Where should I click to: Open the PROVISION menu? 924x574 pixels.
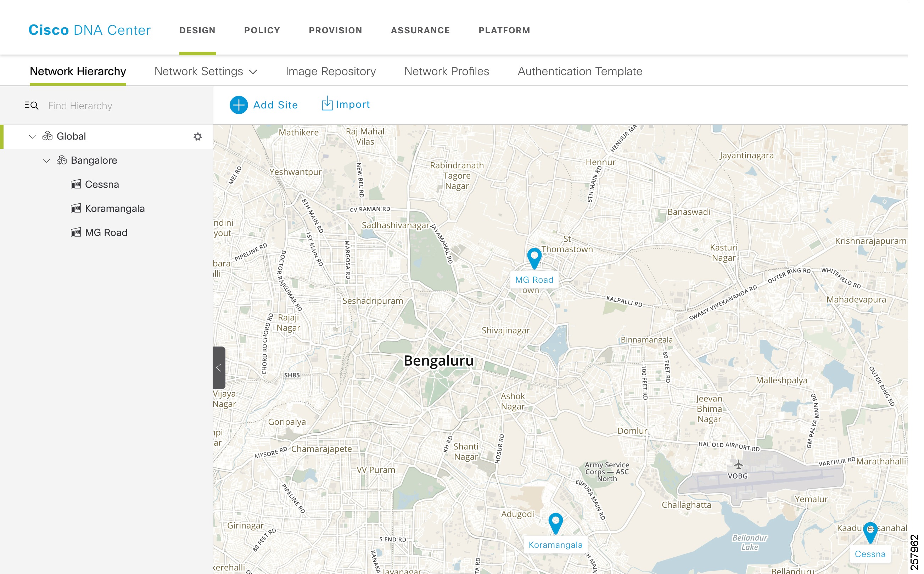335,30
